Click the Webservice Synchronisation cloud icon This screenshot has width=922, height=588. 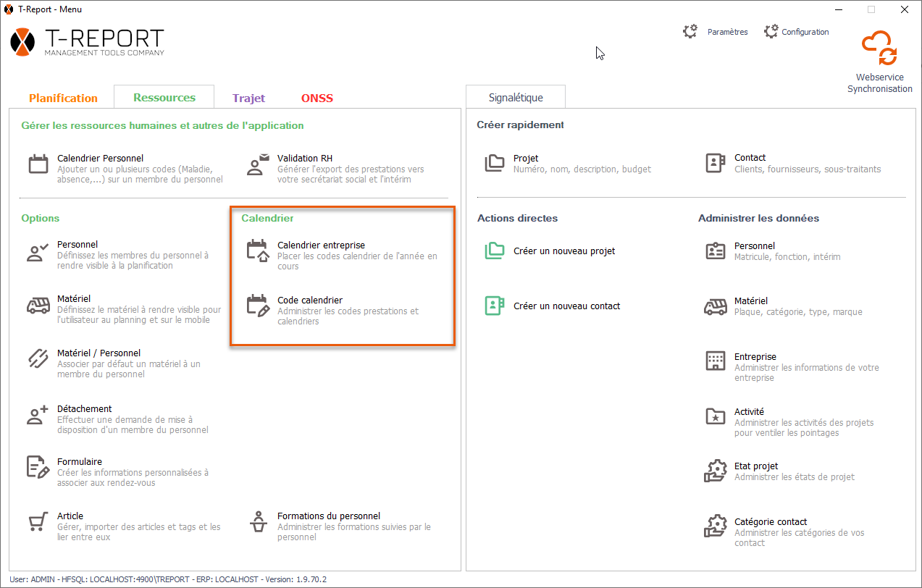[879, 49]
